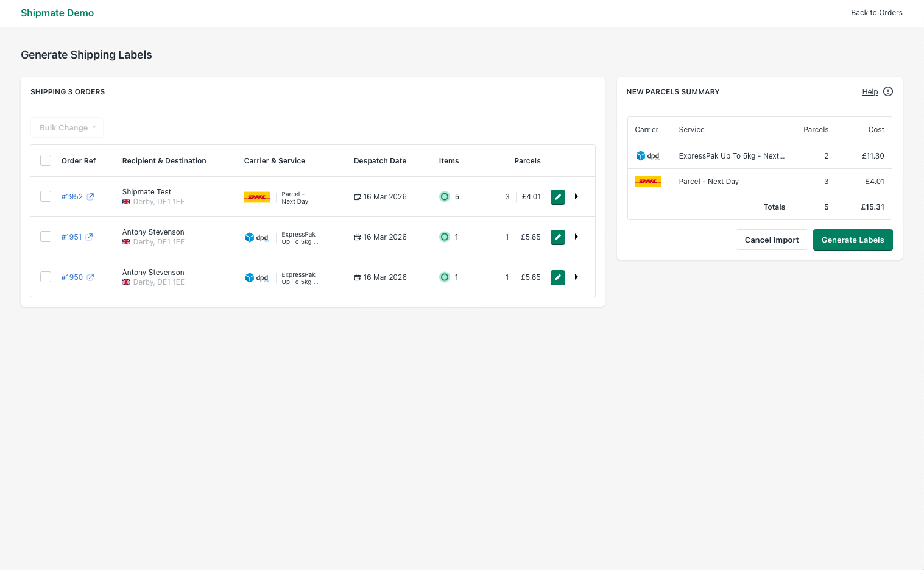
Task: Select the checkbox for order #1952
Action: pos(46,196)
